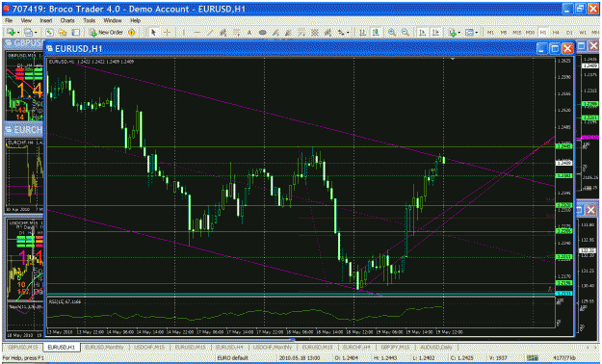
Task: Open the Charts menu
Action: click(x=67, y=20)
